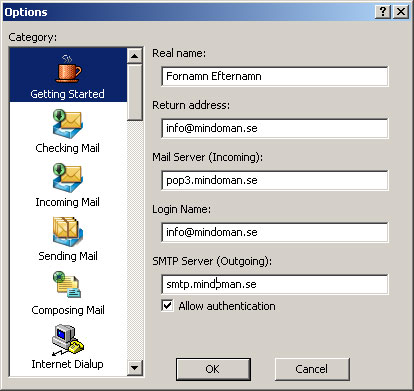Click the category list scroll up arrow
The width and height of the screenshot is (414, 391).
[x=135, y=56]
